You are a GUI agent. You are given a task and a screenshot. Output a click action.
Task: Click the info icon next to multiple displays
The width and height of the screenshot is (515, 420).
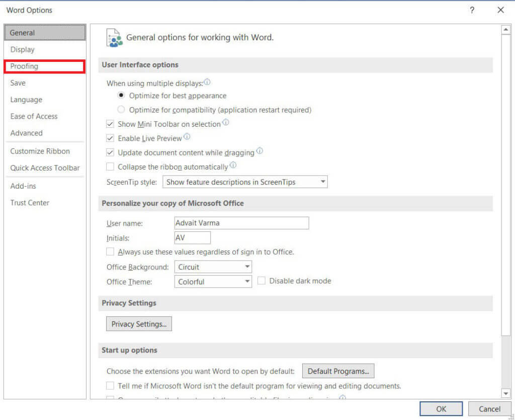tap(207, 82)
